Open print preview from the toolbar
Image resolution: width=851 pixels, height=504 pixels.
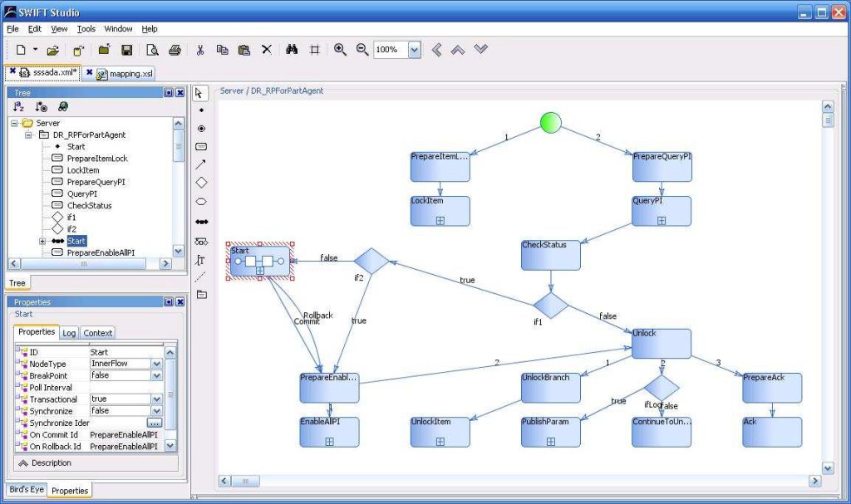click(x=153, y=50)
